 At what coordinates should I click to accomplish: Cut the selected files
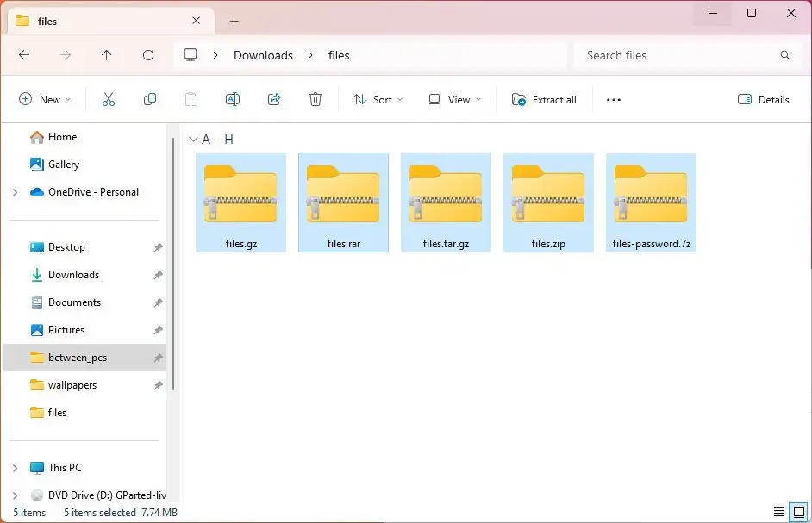click(x=108, y=99)
